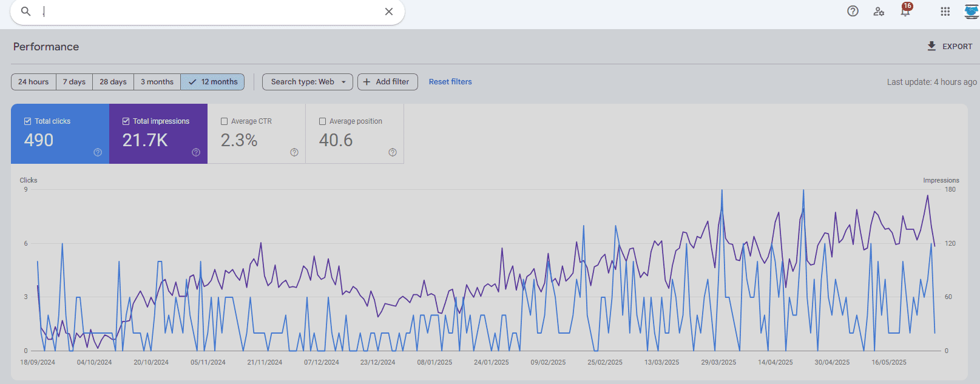Enable the Average CTR checkbox
Image resolution: width=980 pixels, height=384 pixels.
tap(224, 121)
